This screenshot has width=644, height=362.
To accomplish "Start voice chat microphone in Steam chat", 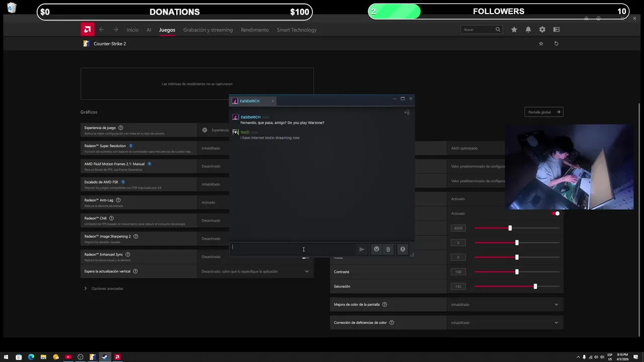I will 403,249.
